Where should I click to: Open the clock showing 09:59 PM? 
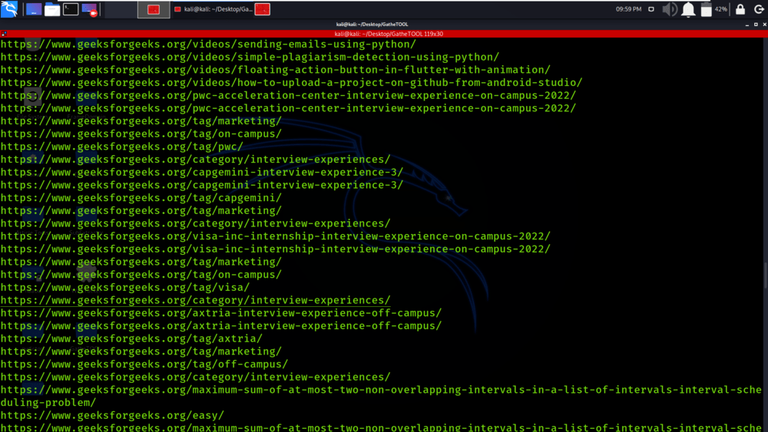point(628,9)
